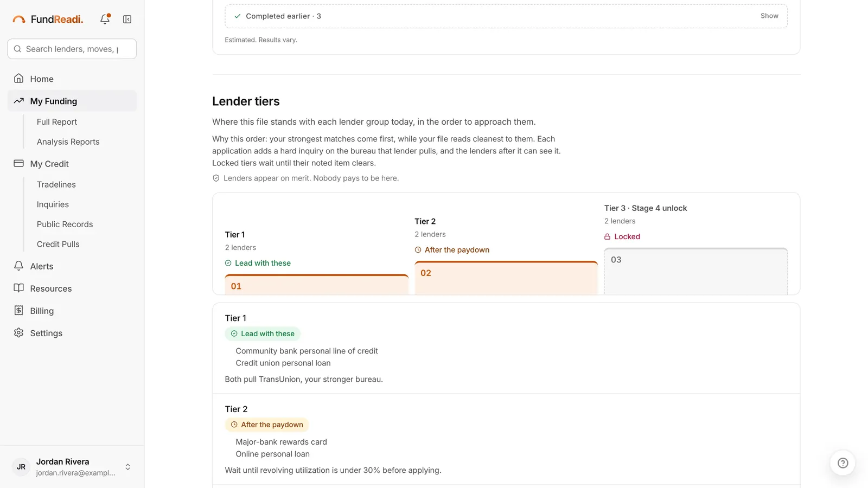Viewport: 868px width, 488px height.
Task: Click checkmark icon next to Completed earlier
Action: point(237,16)
